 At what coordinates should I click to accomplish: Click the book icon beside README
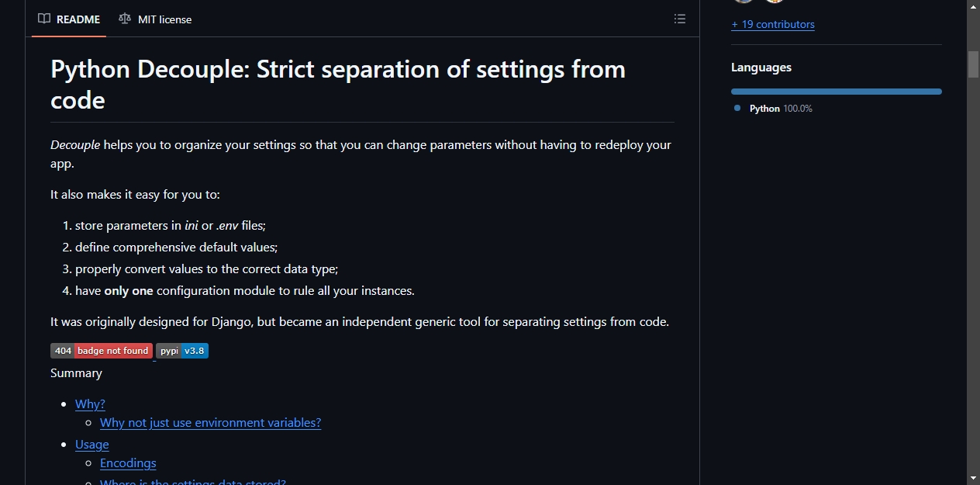pos(44,19)
